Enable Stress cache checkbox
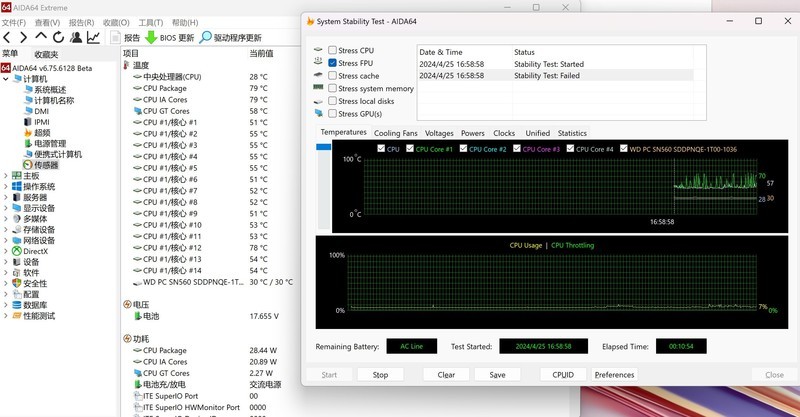This screenshot has width=800, height=417. pos(332,76)
